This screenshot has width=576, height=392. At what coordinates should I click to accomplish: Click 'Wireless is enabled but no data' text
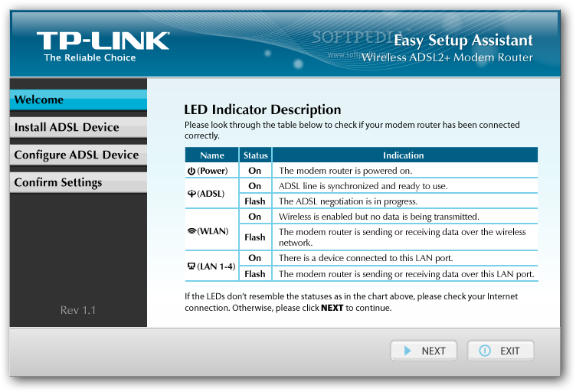click(x=378, y=217)
